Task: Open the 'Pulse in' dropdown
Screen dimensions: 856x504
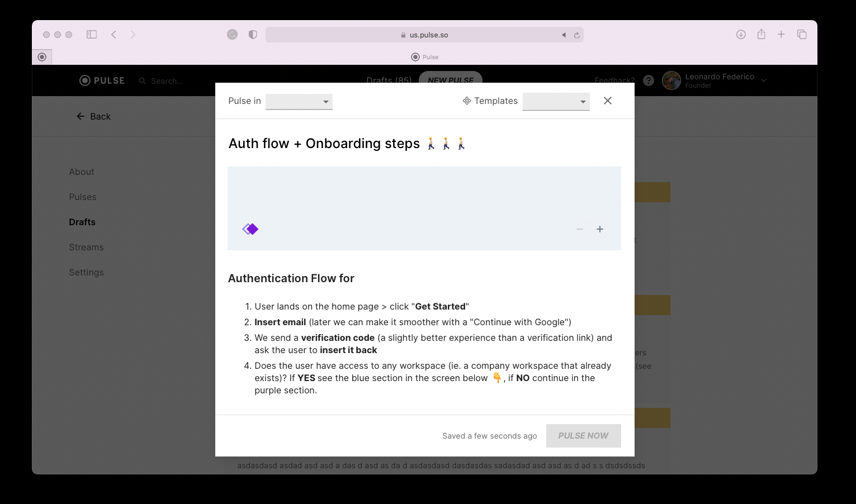Action: tap(299, 102)
